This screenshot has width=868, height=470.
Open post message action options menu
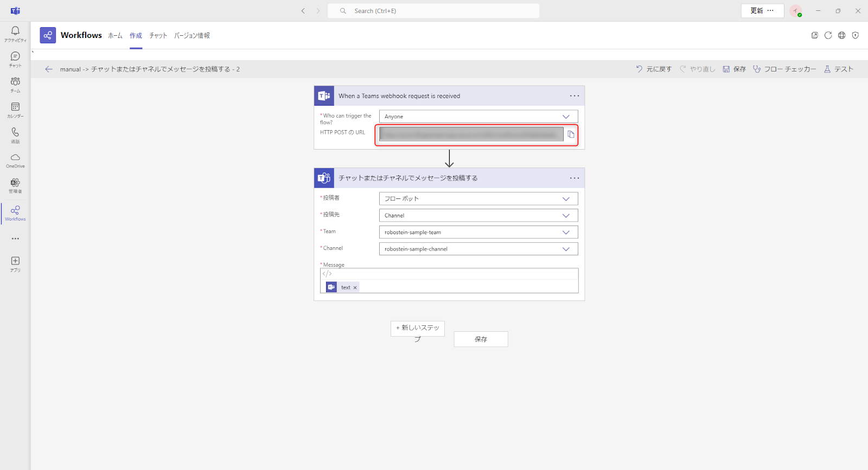(575, 178)
